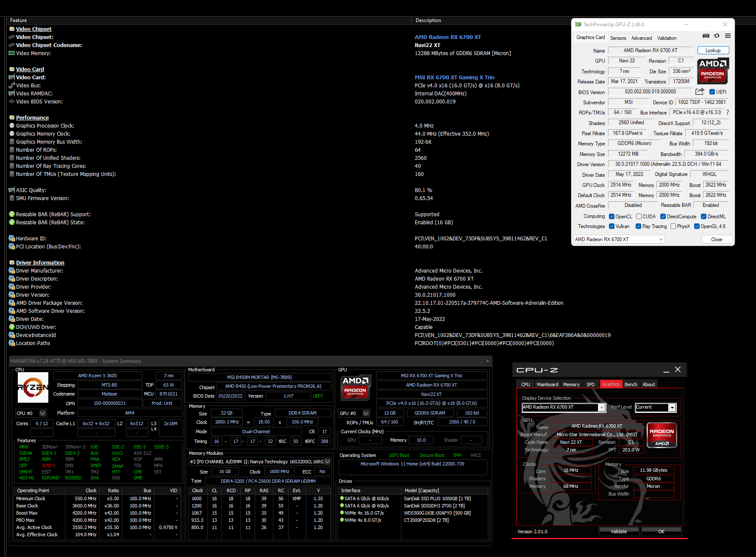756x557 pixels.
Task: Open the Display Device Selection dropdown in CPU-Z
Action: pos(563,407)
